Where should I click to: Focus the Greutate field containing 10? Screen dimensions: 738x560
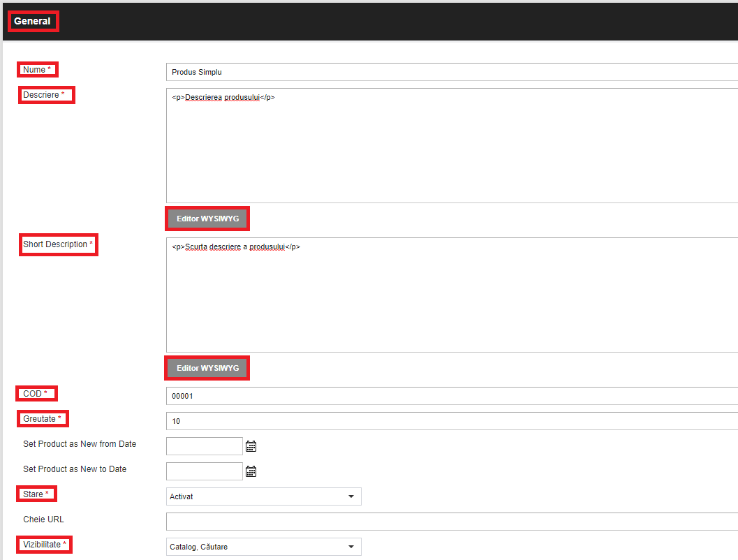[452, 421]
